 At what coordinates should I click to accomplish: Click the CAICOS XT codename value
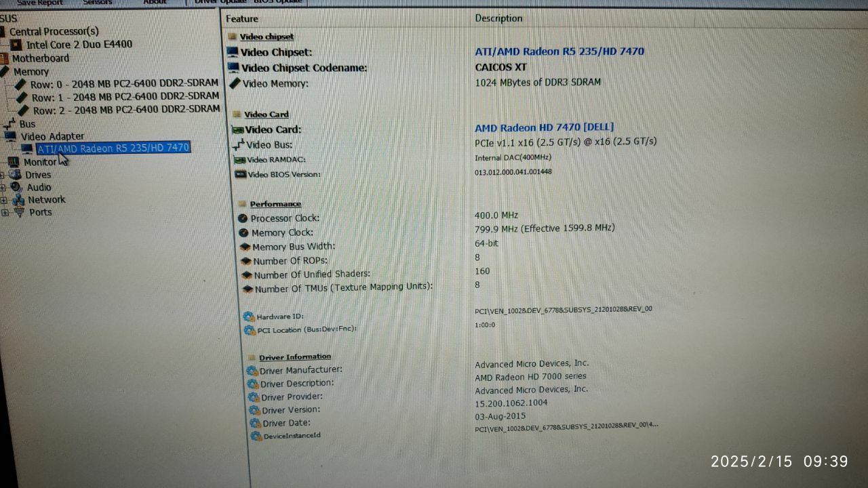pyautogui.click(x=501, y=67)
